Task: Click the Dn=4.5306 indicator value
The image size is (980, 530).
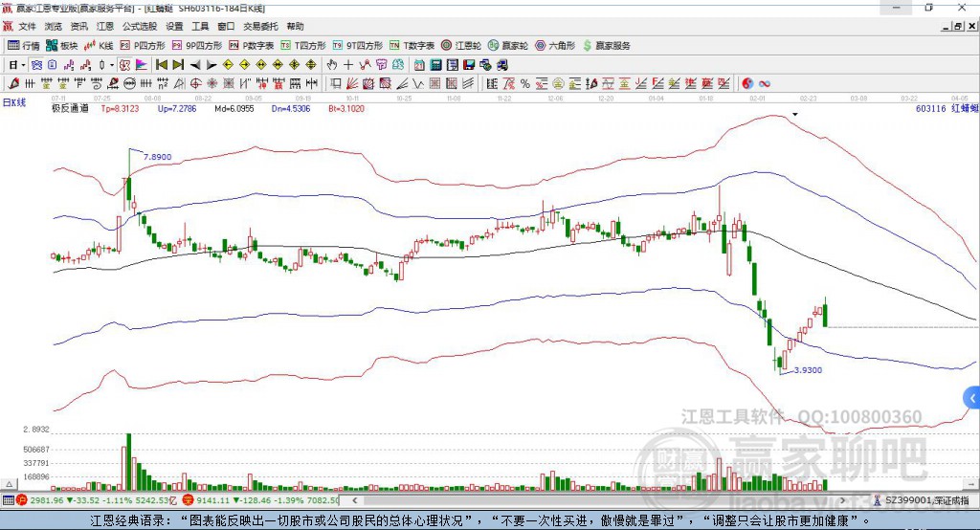Action: point(291,108)
